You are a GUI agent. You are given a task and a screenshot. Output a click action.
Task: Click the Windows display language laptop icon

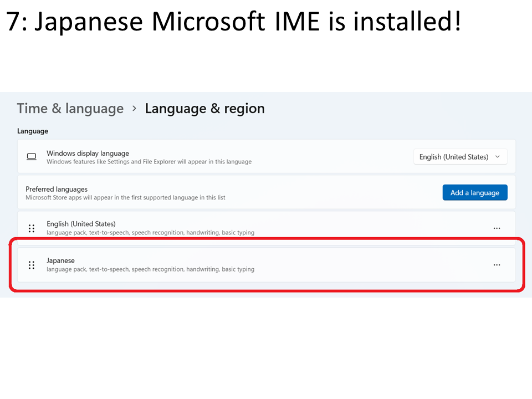(x=32, y=157)
